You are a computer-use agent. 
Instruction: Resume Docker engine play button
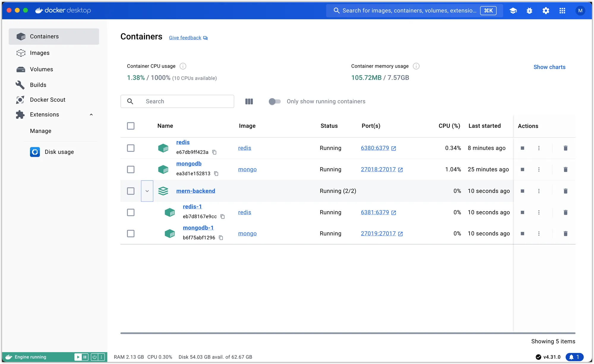point(78,357)
